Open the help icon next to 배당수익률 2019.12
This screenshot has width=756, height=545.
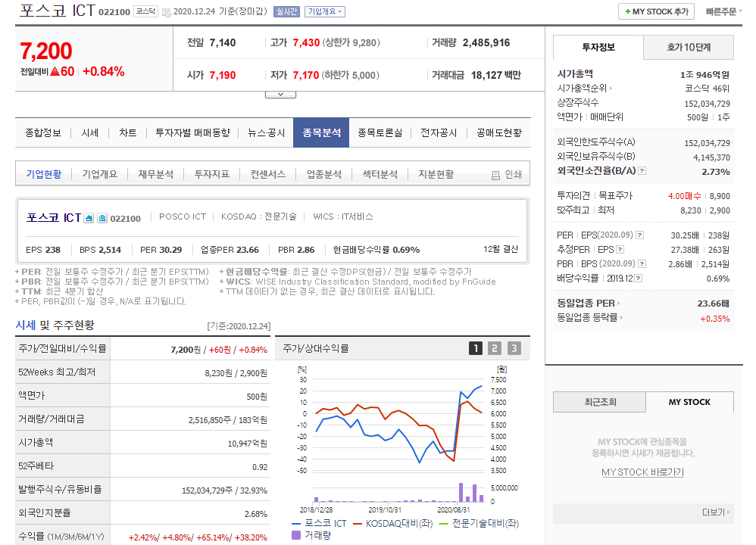pyautogui.click(x=638, y=278)
